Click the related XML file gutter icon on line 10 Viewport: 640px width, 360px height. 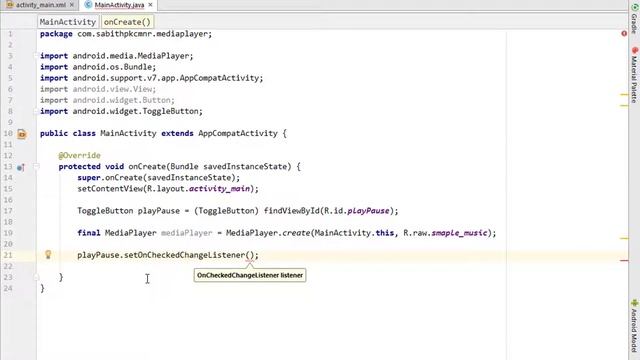22,134
